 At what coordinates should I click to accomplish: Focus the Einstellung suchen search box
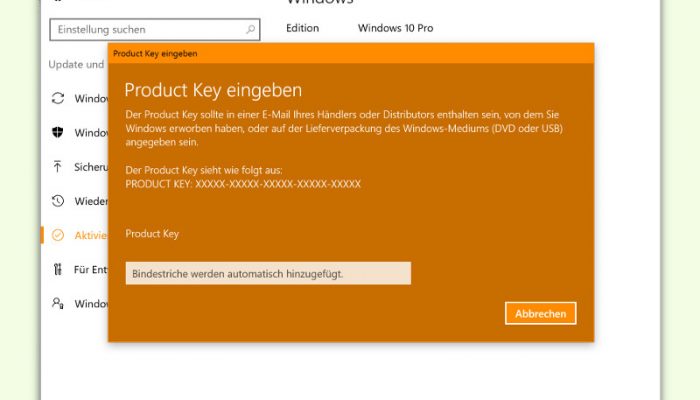click(x=154, y=29)
